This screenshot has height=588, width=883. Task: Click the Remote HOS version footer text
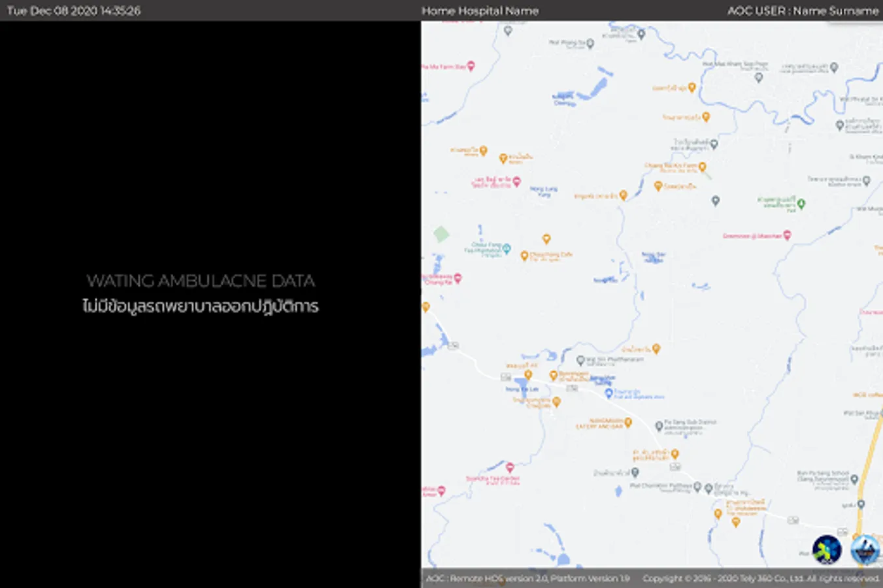[x=528, y=578]
